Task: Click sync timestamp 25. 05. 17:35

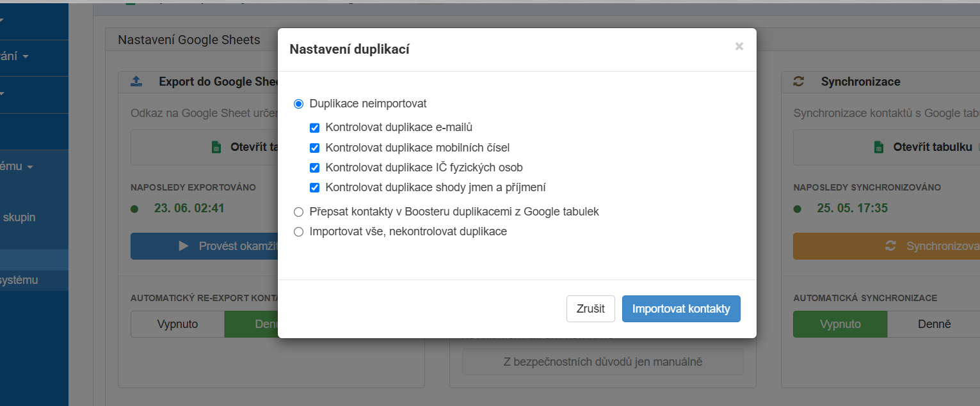Action: (852, 208)
